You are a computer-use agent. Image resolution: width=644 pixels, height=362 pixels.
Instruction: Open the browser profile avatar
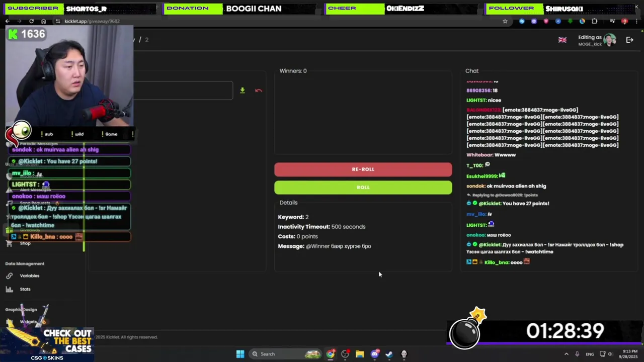pos(624,21)
